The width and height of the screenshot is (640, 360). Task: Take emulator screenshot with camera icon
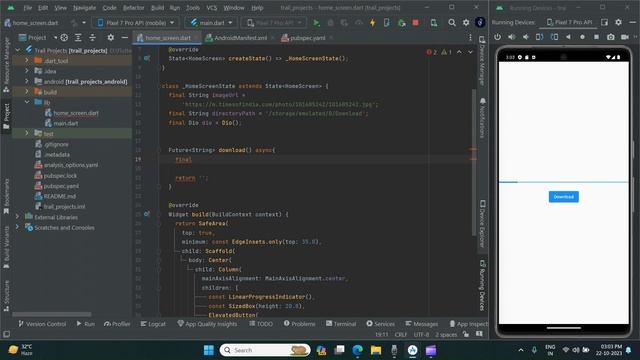[611, 37]
